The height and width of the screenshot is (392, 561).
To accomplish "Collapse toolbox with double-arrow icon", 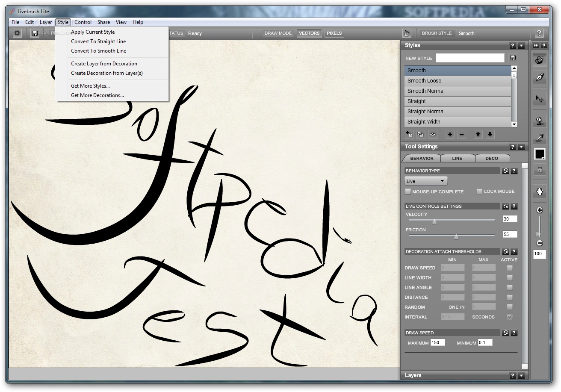I will [x=536, y=46].
